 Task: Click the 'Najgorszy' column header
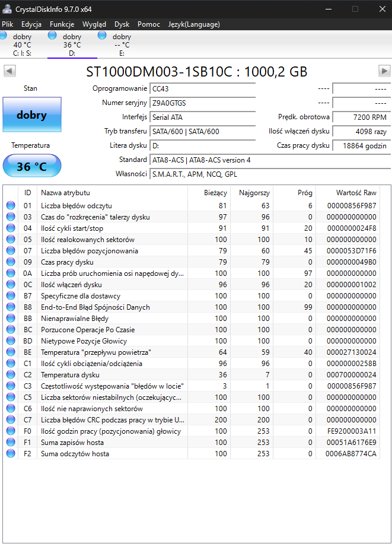pos(251,193)
